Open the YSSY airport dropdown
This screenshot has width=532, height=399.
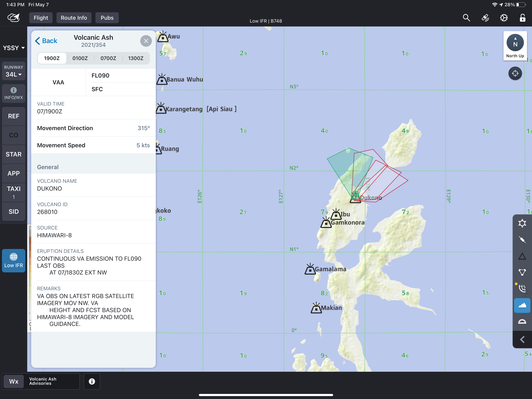(x=14, y=48)
